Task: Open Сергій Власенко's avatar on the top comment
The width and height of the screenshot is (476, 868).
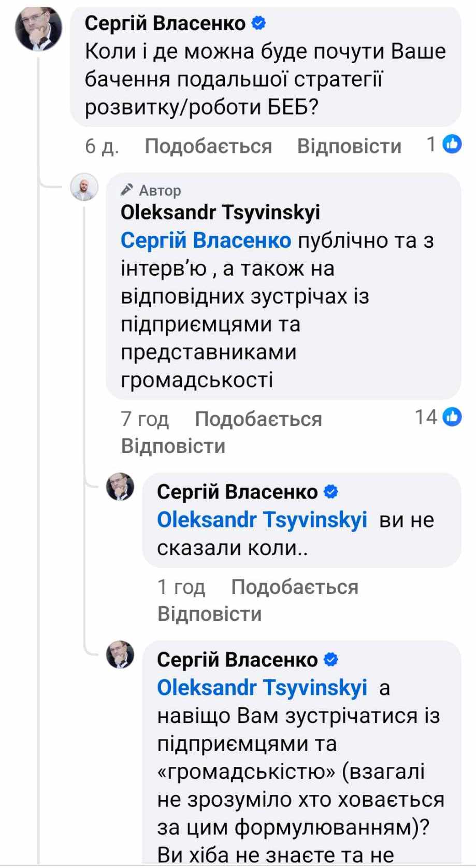Action: [38, 29]
